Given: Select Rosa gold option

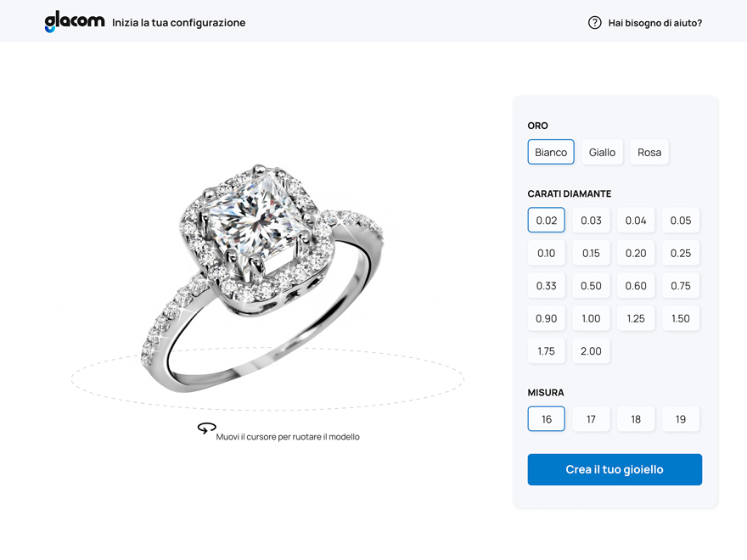Looking at the screenshot, I should 649,152.
